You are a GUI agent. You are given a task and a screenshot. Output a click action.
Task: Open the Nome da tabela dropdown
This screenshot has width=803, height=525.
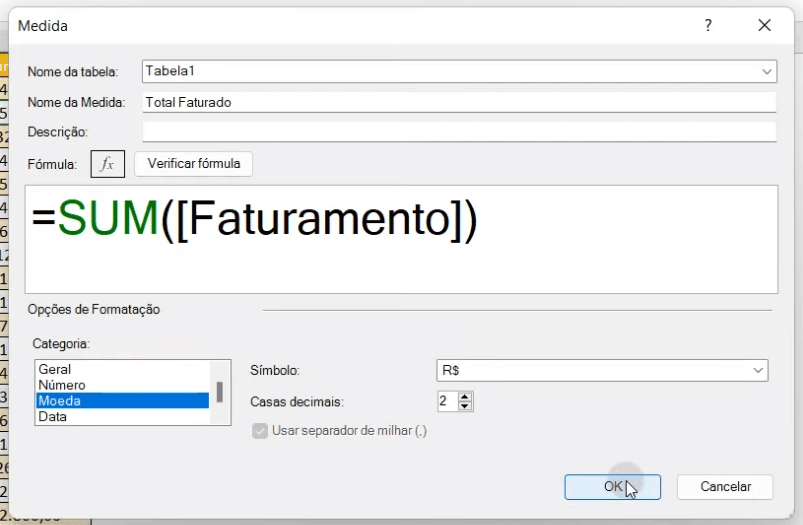(x=766, y=71)
